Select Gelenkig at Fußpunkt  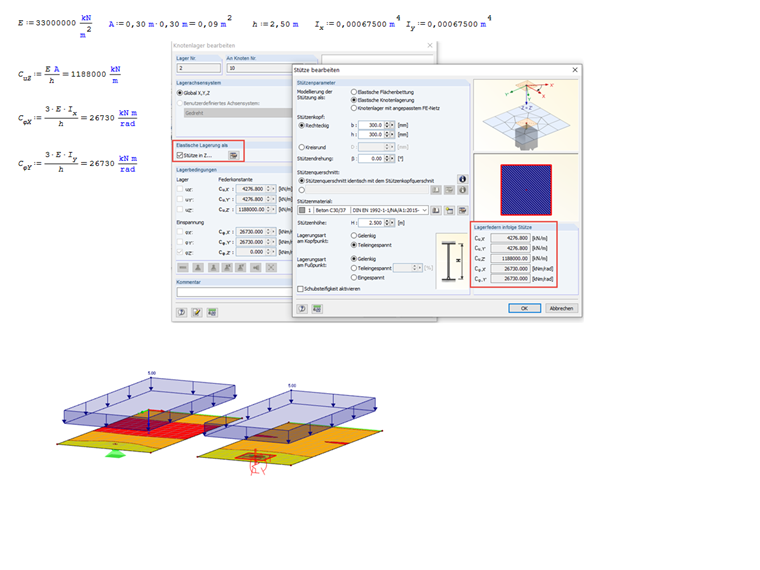364,259
